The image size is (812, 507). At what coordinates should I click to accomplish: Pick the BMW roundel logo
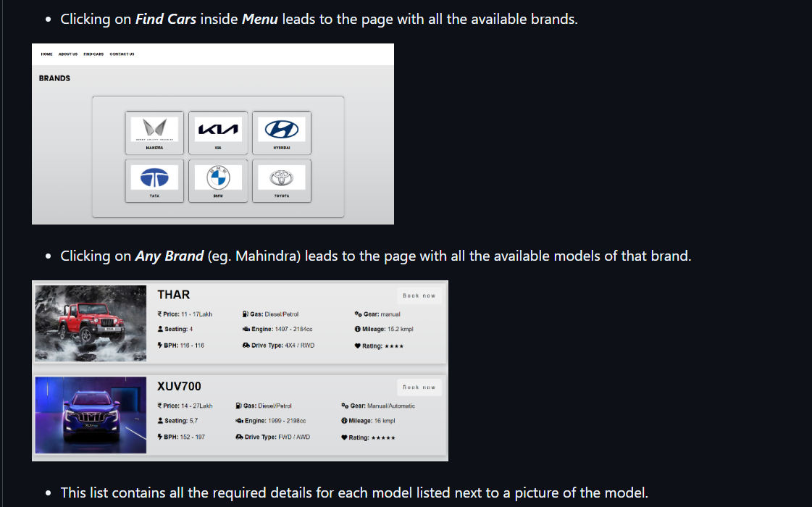(x=218, y=177)
